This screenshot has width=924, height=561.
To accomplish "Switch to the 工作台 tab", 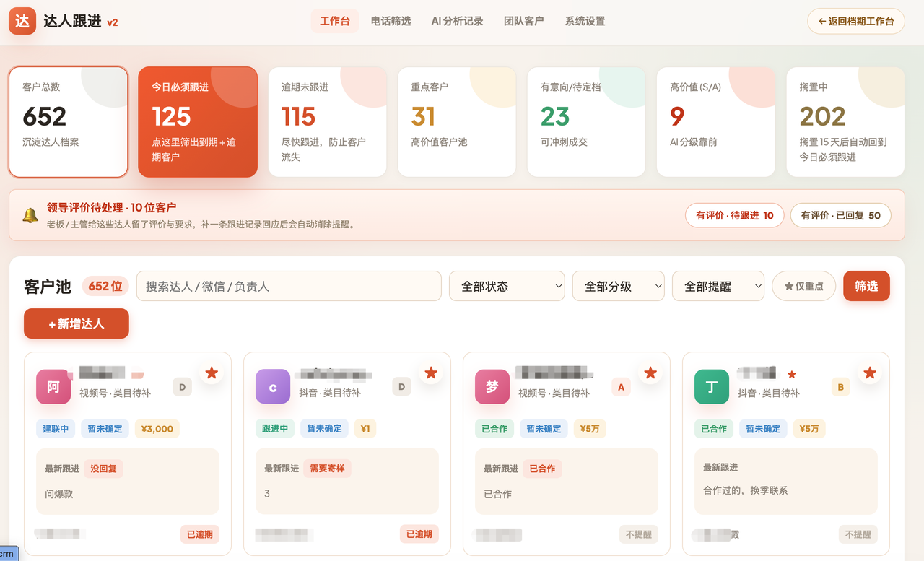I will [x=335, y=21].
